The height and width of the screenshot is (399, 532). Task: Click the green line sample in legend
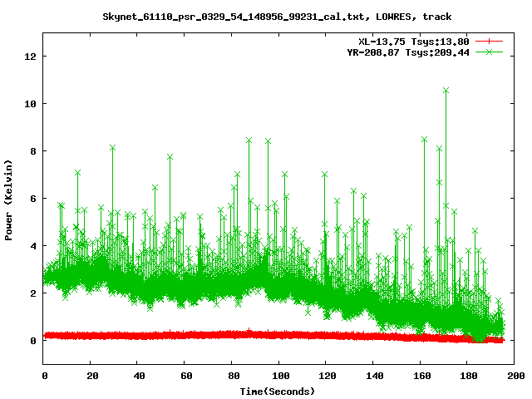point(490,52)
